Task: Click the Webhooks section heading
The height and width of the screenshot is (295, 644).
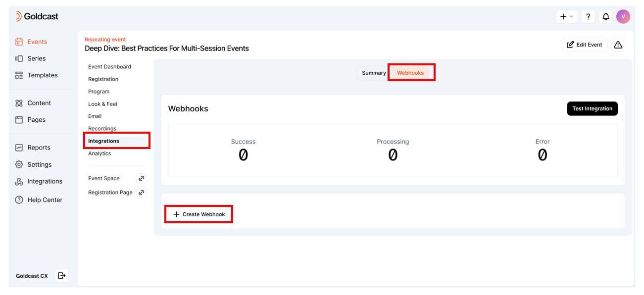Action: [x=188, y=109]
